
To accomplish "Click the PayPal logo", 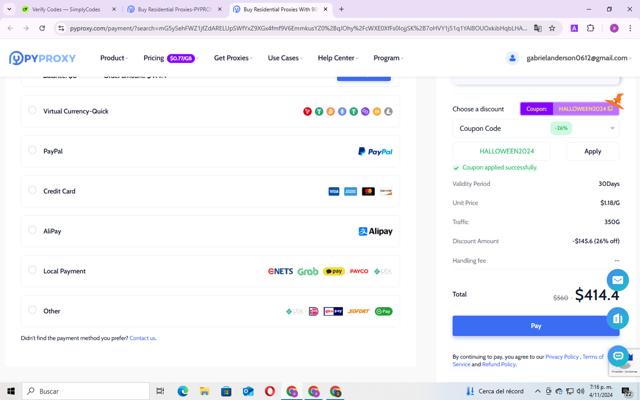I will 375,151.
